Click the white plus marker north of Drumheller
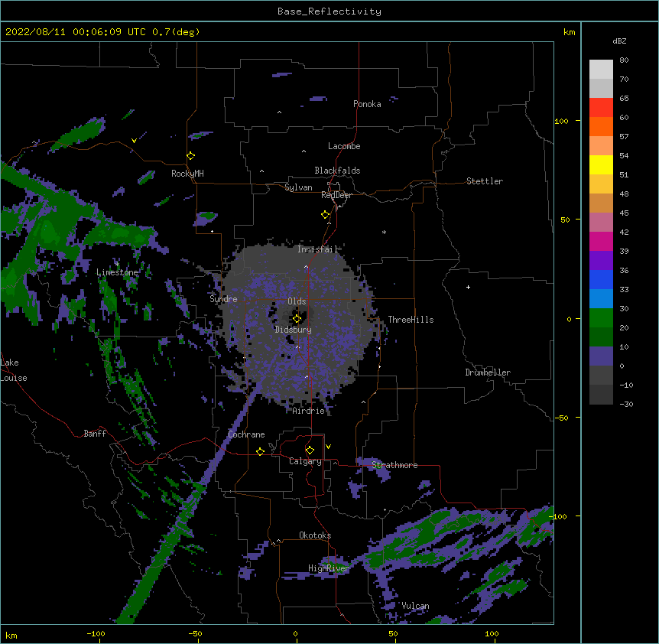The height and width of the screenshot is (644, 659). pos(468,287)
